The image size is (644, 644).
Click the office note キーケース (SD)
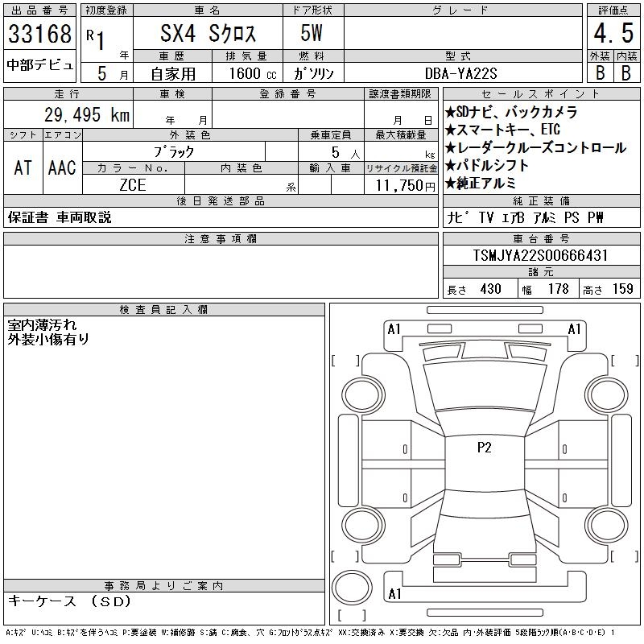[69, 601]
